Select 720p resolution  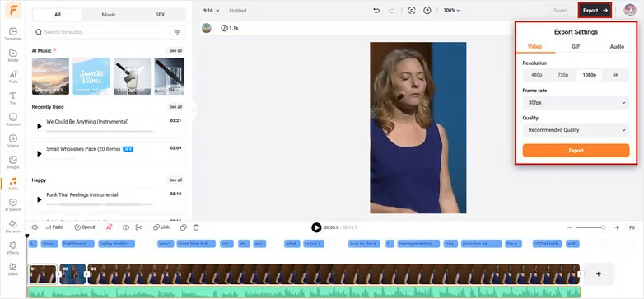point(562,75)
